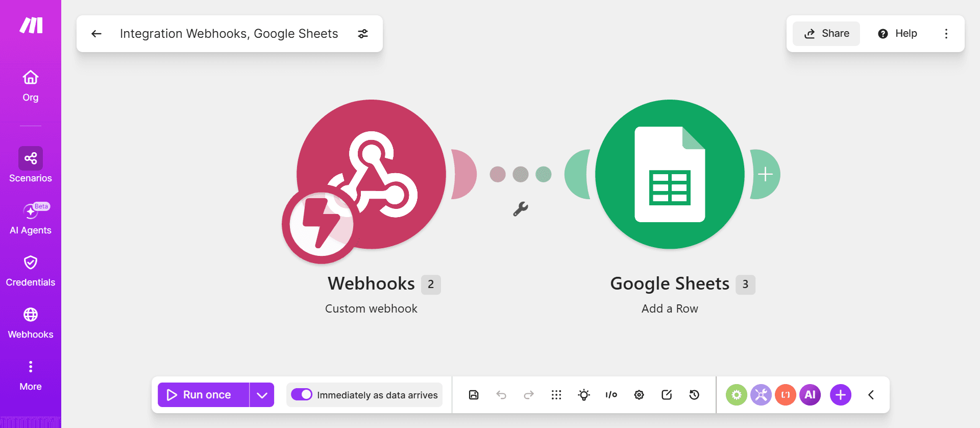This screenshot has width=980, height=428.
Task: Auto-align modules with the grid dots icon
Action: tap(556, 395)
